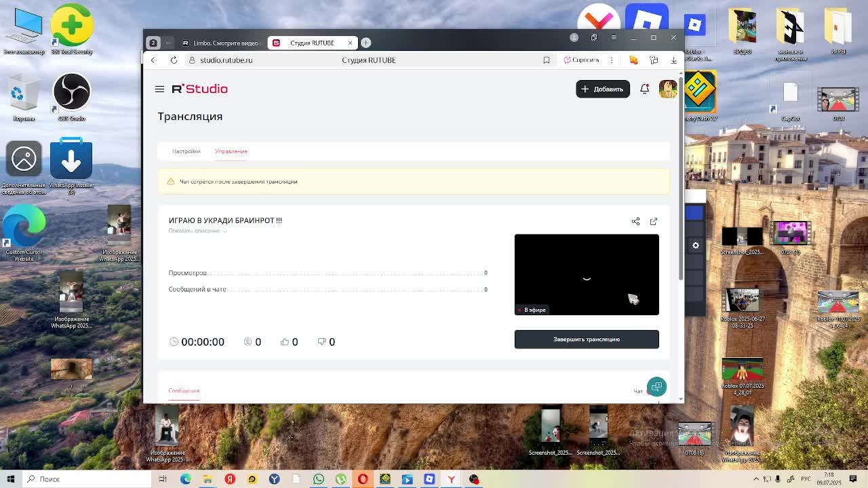
Task: Open the floating chat support bubble
Action: (656, 387)
